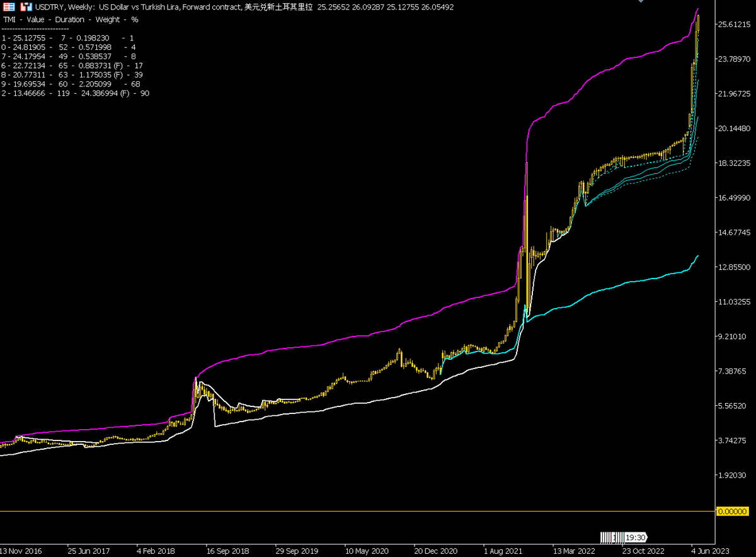Click the 21.96725 price scale label
Screen dimensions: 756x557
click(735, 94)
